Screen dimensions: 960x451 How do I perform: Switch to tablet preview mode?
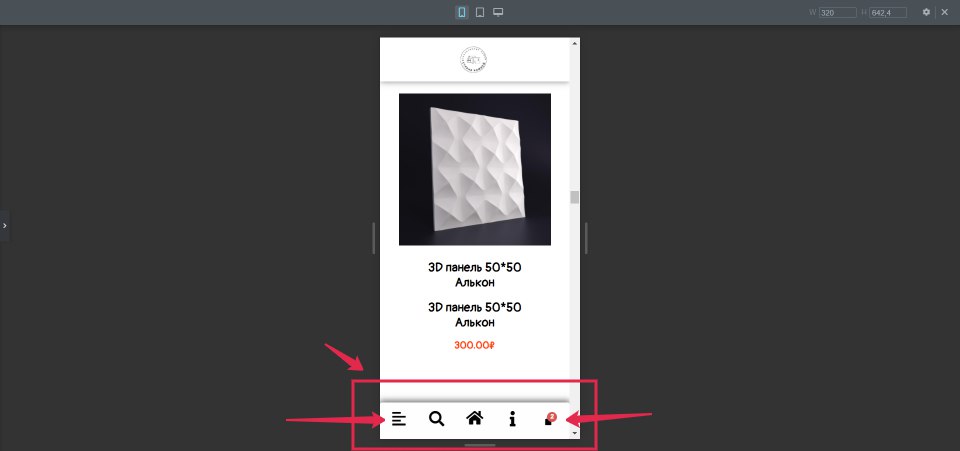point(480,12)
